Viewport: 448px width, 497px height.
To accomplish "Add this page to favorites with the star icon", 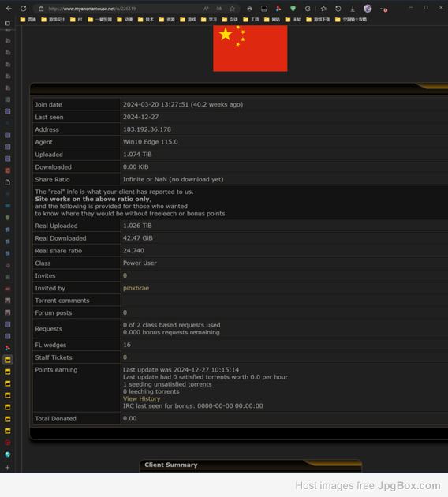I will tap(232, 9).
